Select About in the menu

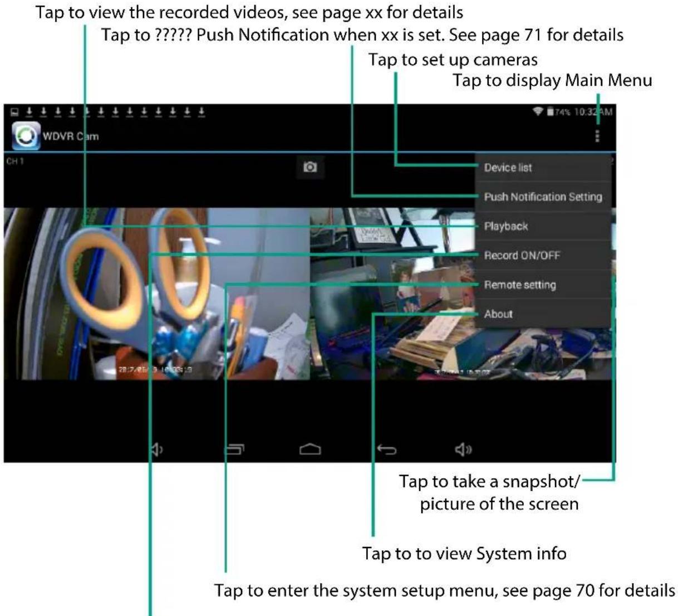(x=543, y=314)
